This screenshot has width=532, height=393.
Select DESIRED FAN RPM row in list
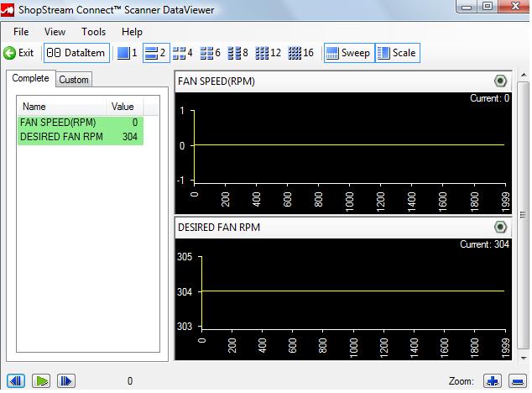pyautogui.click(x=81, y=137)
